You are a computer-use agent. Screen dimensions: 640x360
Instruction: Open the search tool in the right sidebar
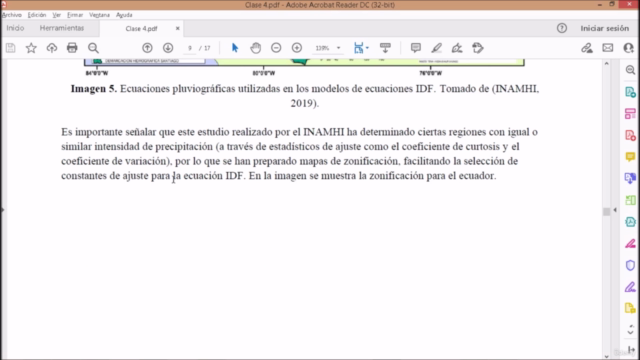tap(630, 70)
